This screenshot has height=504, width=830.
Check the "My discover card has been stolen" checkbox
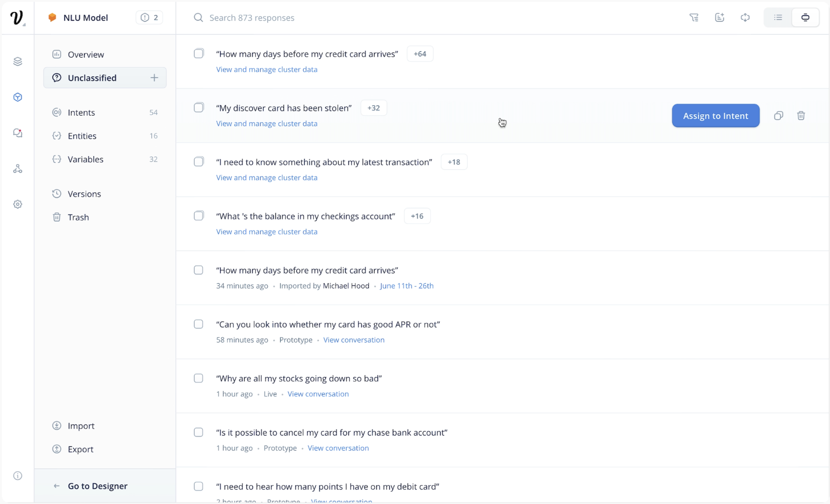click(x=199, y=107)
